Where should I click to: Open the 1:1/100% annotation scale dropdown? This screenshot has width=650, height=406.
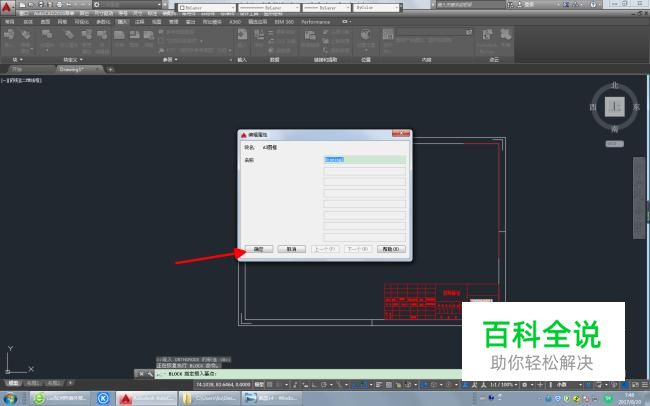pos(504,385)
